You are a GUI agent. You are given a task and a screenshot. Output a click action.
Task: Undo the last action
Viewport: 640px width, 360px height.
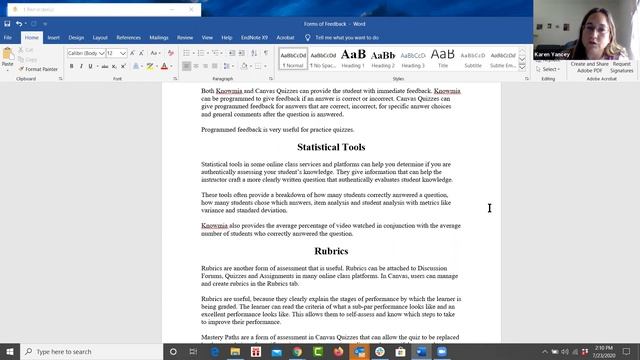pyautogui.click(x=18, y=24)
